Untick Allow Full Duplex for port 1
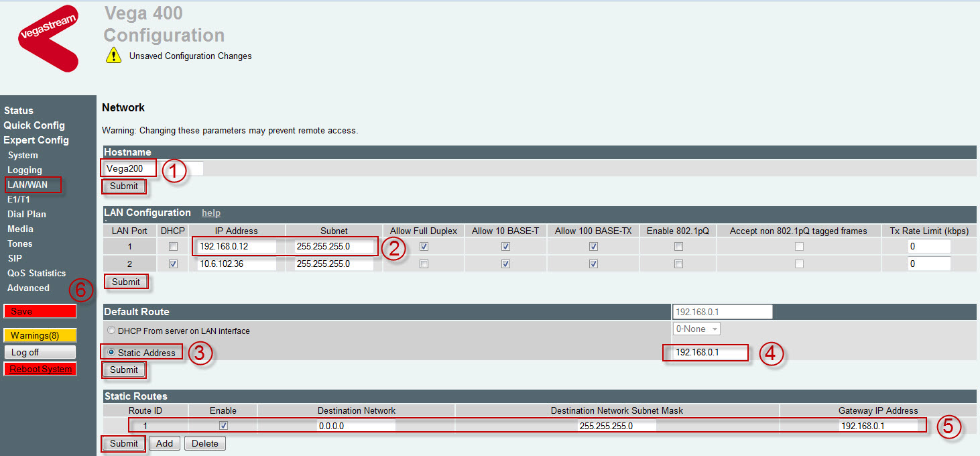980x456 pixels. 424,247
